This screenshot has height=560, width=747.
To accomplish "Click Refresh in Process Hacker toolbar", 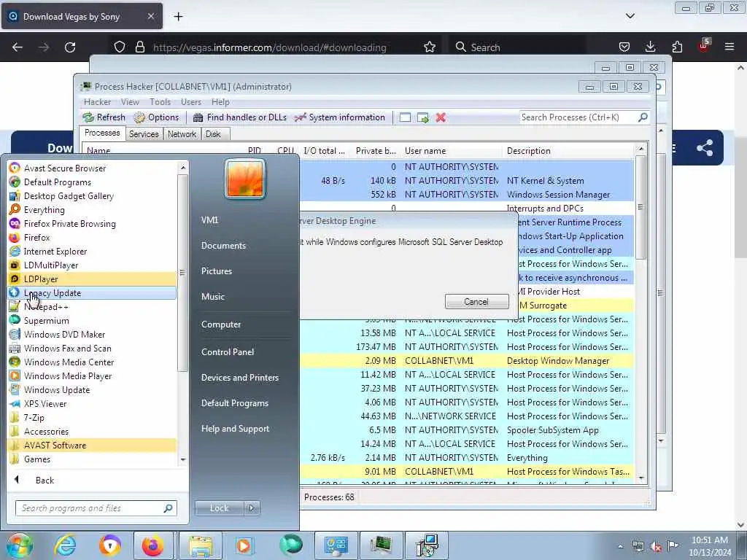I will (104, 117).
